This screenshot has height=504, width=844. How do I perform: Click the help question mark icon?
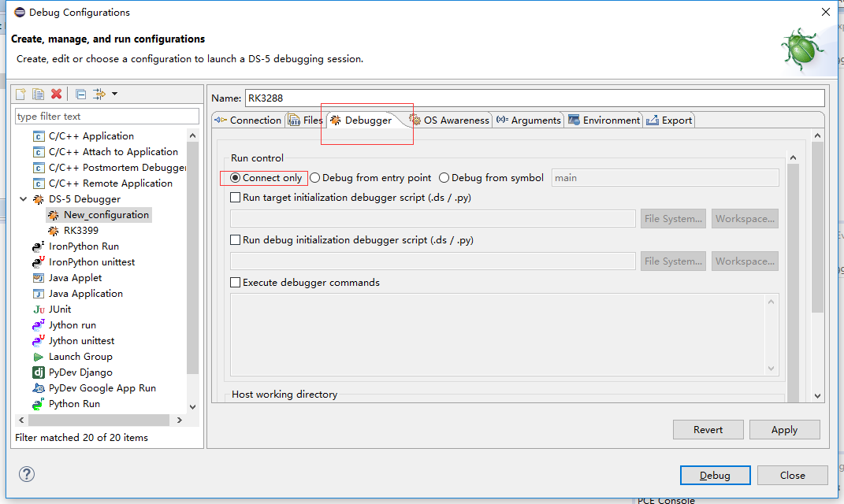pos(26,474)
